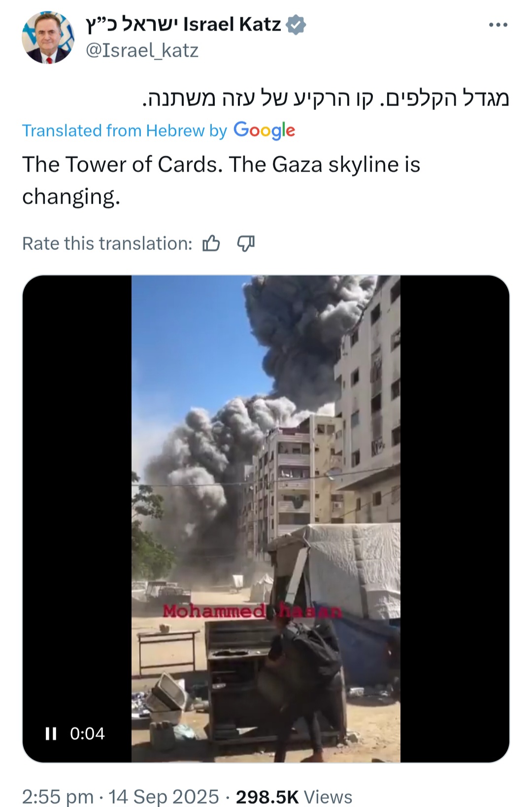Pause the video playback
Screen dimensions: 532x807
point(51,734)
